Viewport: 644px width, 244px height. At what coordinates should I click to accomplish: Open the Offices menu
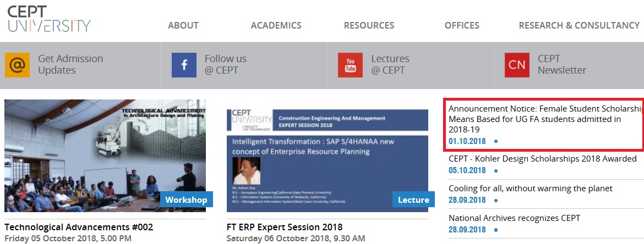tap(462, 25)
